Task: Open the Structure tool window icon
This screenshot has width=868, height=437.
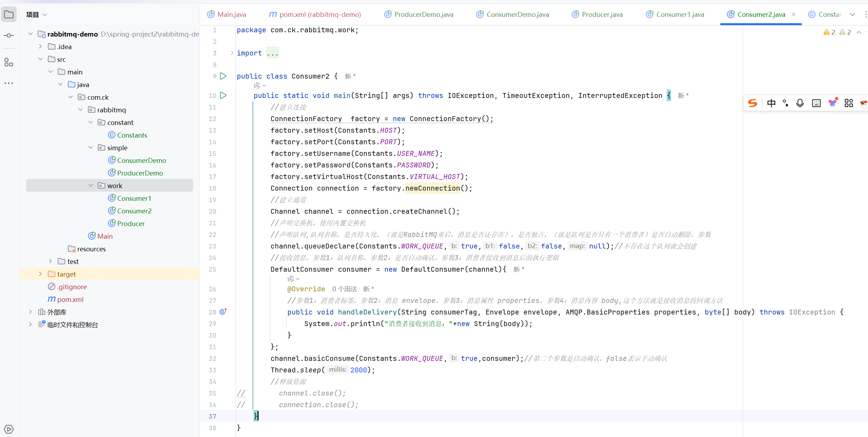Action: [x=9, y=62]
